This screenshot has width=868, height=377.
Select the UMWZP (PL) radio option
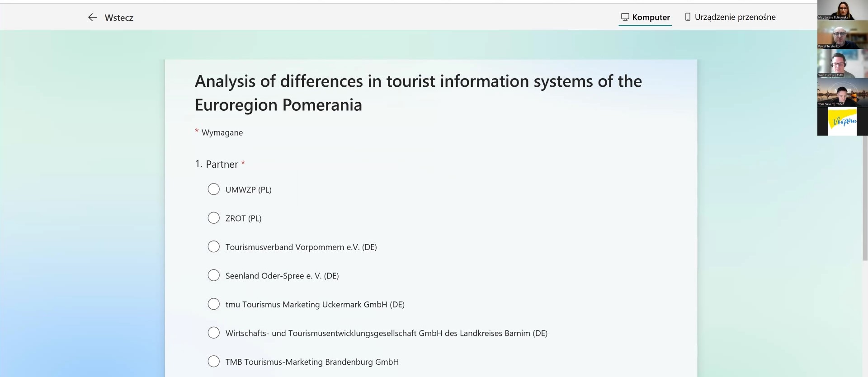coord(213,189)
